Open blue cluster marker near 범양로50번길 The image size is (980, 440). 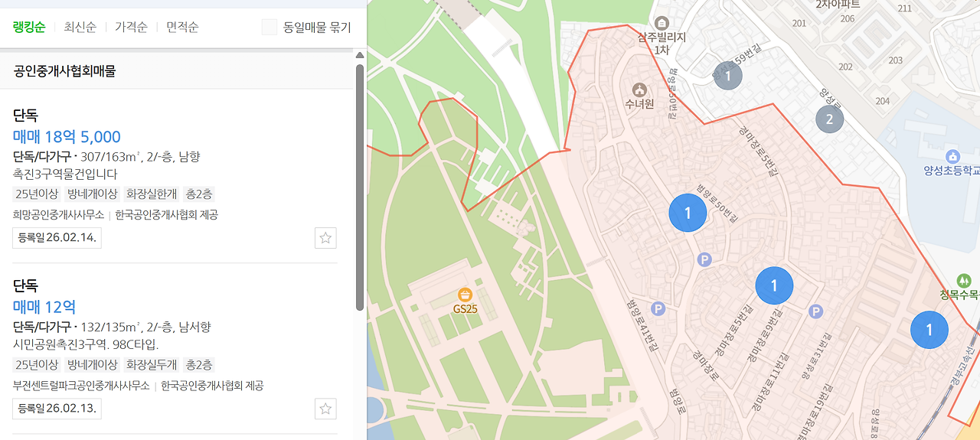(x=688, y=213)
